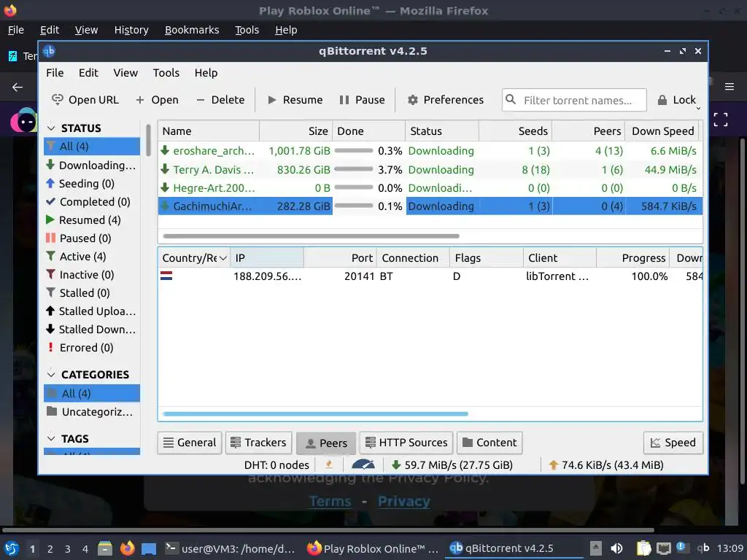
Task: Click the Terms link in Firefox page
Action: [x=330, y=502]
